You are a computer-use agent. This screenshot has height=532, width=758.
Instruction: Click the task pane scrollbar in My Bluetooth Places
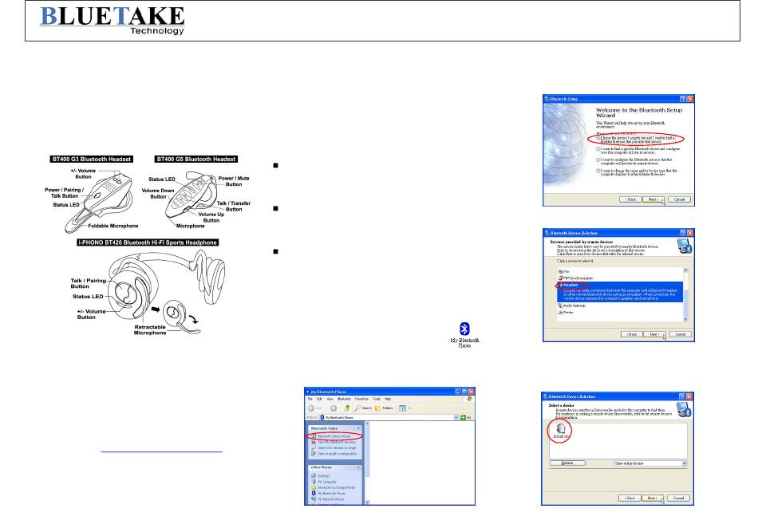point(367,464)
